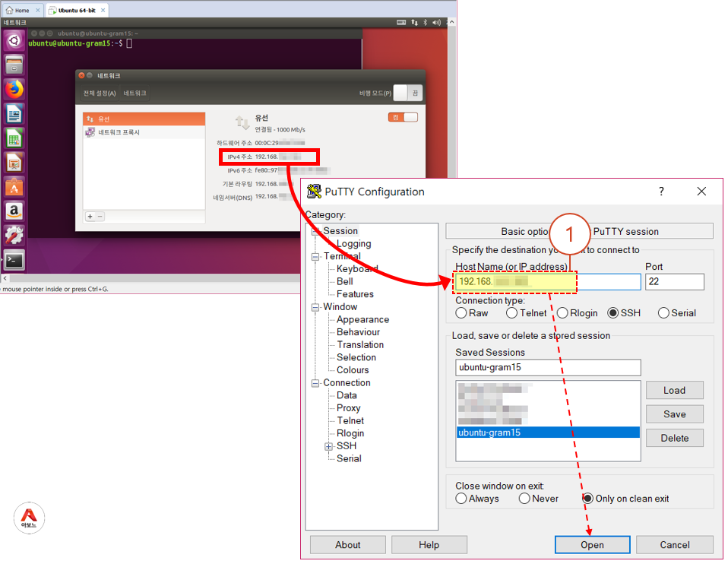Click the About button in PuTTY

click(348, 545)
